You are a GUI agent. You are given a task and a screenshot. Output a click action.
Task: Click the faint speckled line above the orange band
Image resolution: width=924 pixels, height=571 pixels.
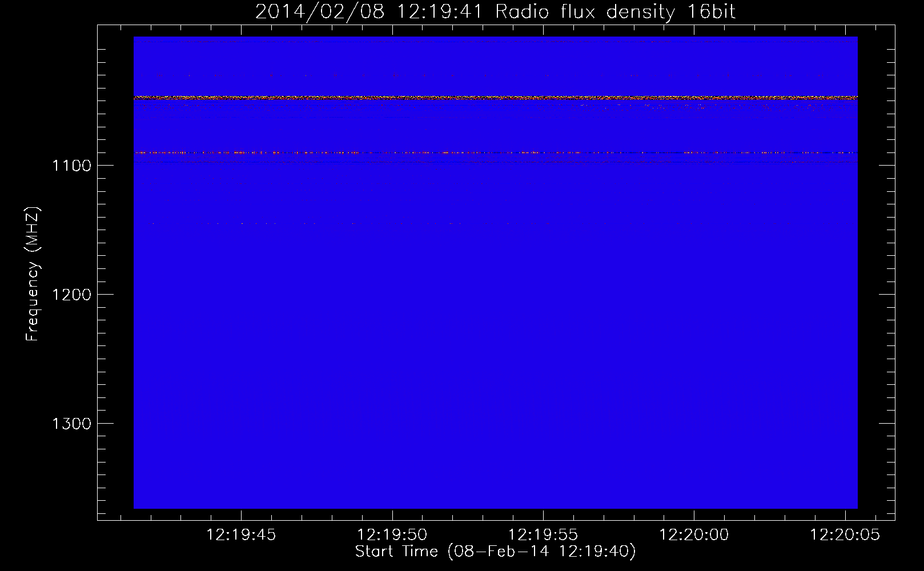(495, 75)
